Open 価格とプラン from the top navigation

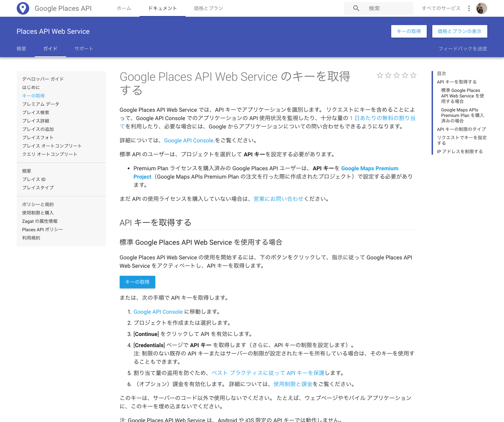tap(208, 8)
